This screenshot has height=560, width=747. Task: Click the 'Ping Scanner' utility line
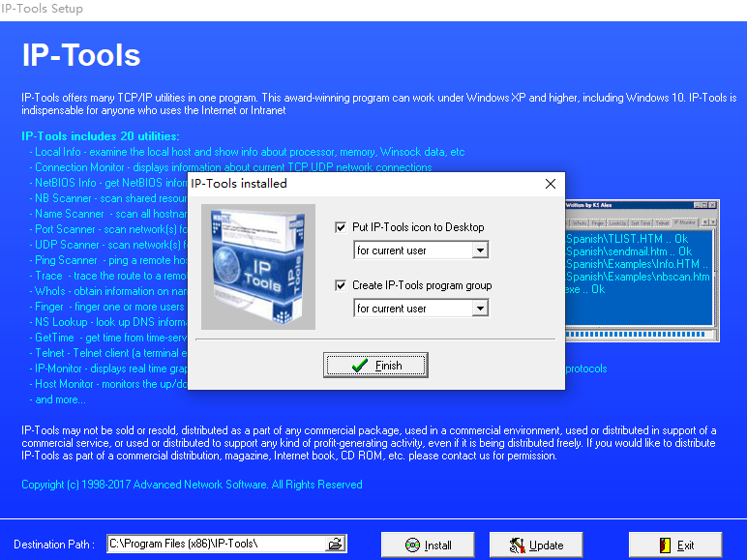point(108,260)
